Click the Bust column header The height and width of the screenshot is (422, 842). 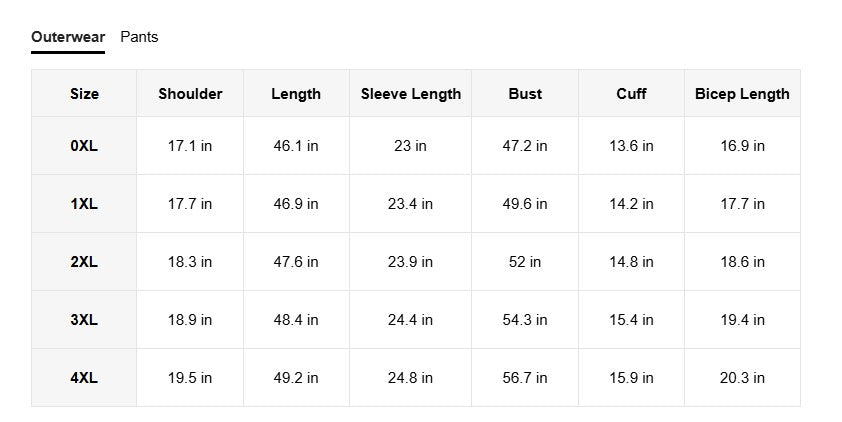click(x=525, y=94)
